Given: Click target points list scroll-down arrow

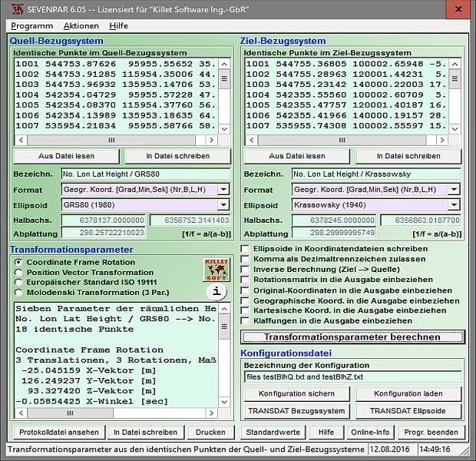Looking at the screenshot, I should point(455,129).
